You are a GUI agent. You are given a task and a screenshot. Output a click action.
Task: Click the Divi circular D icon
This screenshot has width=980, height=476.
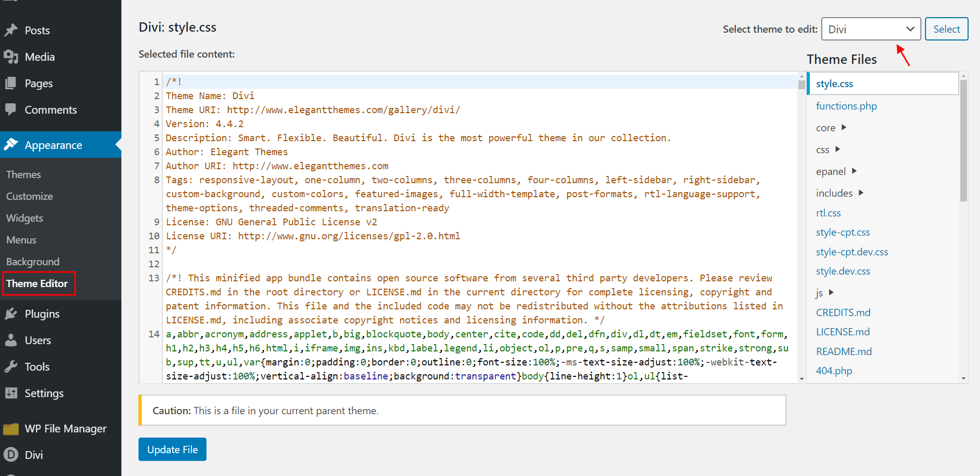[11, 455]
